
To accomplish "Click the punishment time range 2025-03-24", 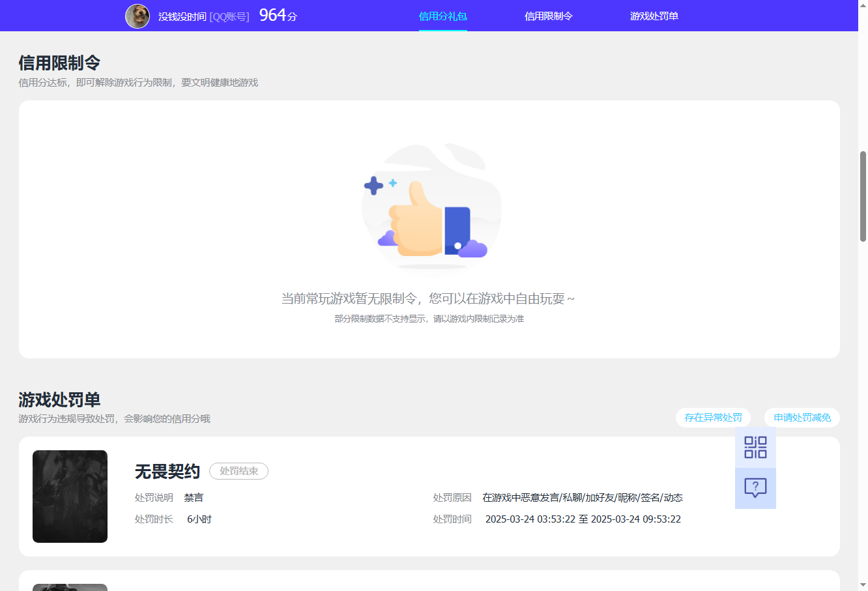I will (x=583, y=519).
